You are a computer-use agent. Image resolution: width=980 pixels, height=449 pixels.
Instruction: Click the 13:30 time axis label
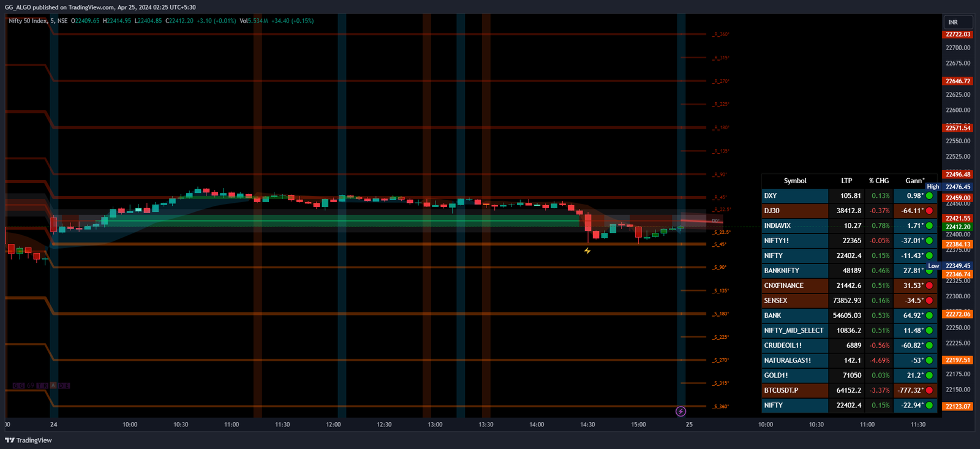pos(486,424)
